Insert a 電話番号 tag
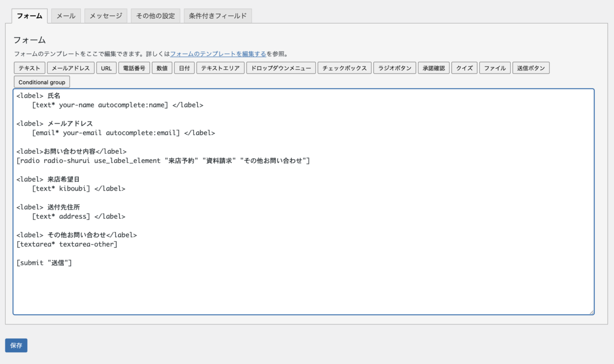614x364 pixels. click(134, 68)
